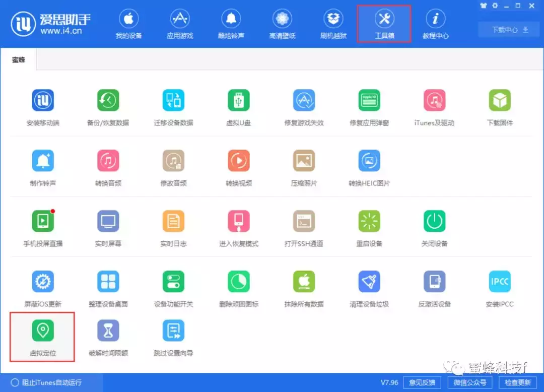This screenshot has height=392, width=544.
Task: Select the 蜜蜂 device tab
Action: pyautogui.click(x=18, y=60)
